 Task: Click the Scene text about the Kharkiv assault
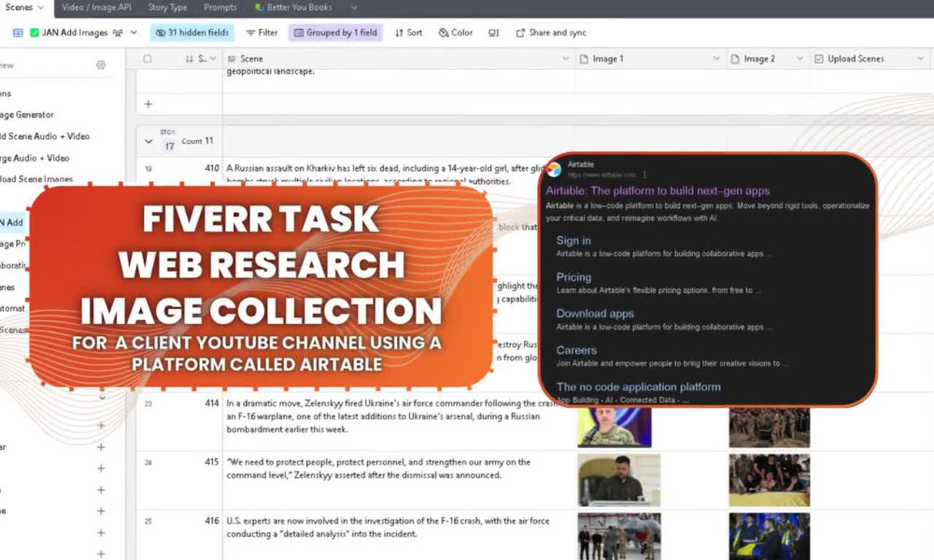(386, 175)
